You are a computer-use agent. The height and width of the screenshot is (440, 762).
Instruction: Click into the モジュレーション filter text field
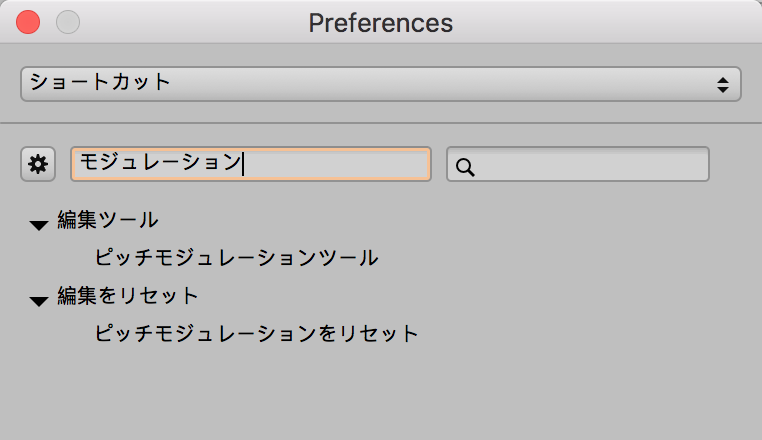pos(330,164)
